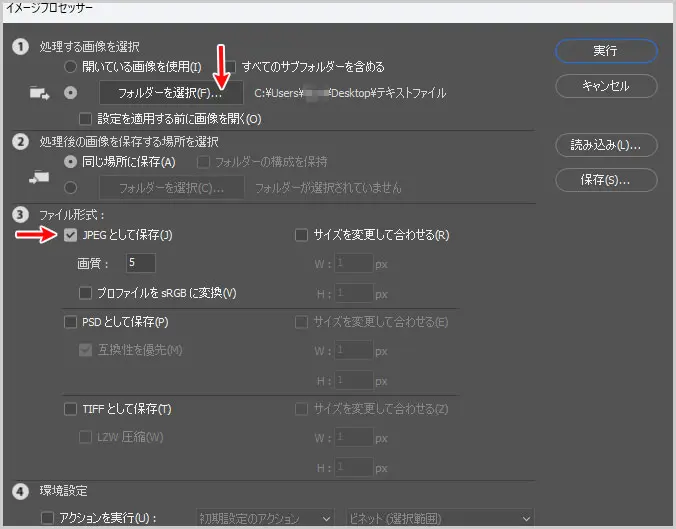676x529 pixels.
Task: Click the 画質 quality input field
Action: [141, 263]
